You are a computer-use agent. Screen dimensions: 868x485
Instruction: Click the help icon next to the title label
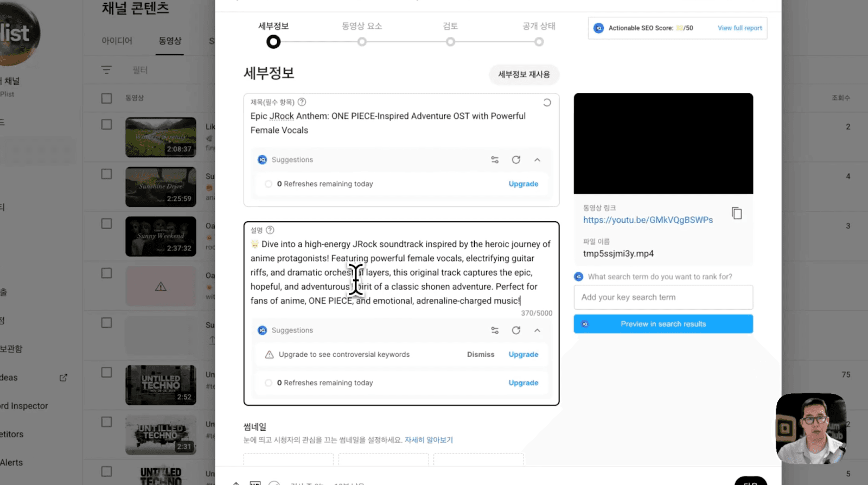302,102
